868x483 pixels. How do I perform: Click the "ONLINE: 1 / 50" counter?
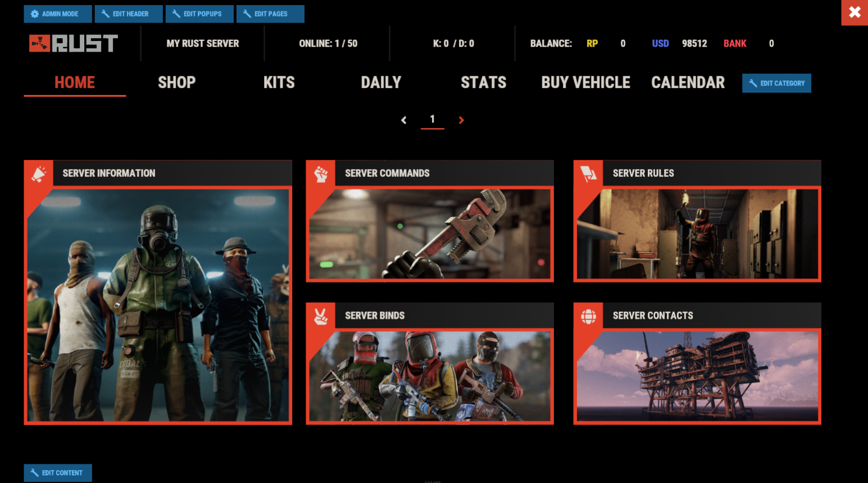point(328,43)
